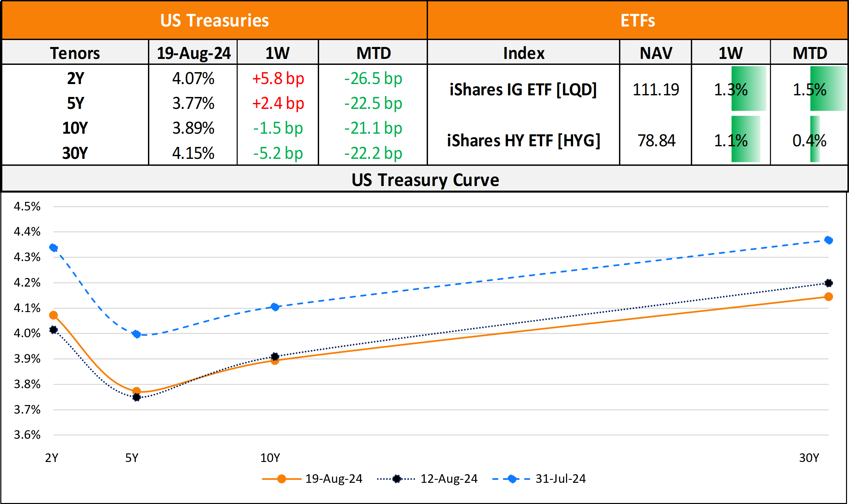849x504 pixels.
Task: Click the Tenors column header
Action: pos(75,53)
